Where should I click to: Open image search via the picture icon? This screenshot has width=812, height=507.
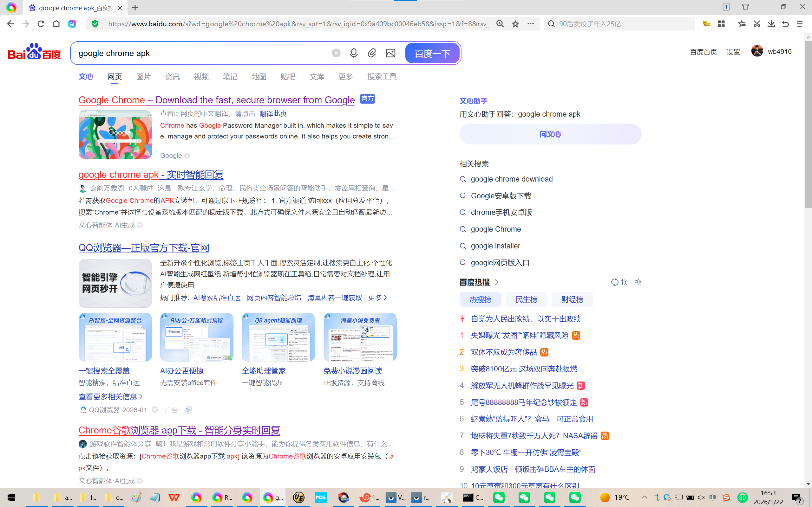tap(390, 53)
